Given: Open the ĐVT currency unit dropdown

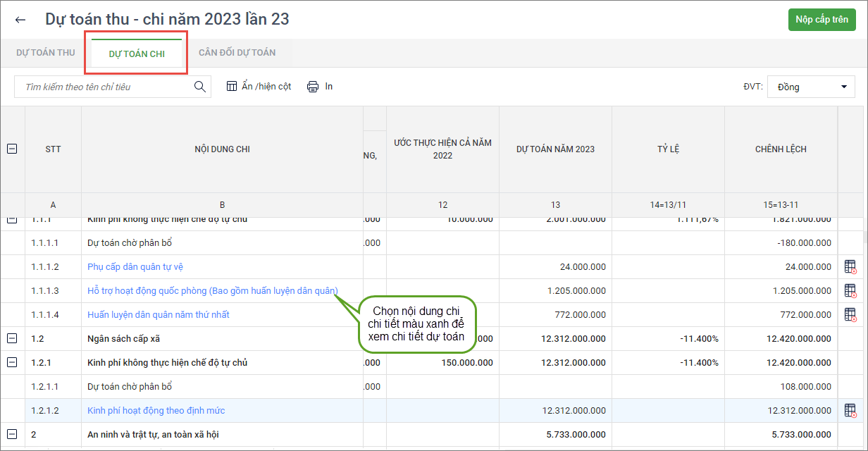Looking at the screenshot, I should coord(810,87).
